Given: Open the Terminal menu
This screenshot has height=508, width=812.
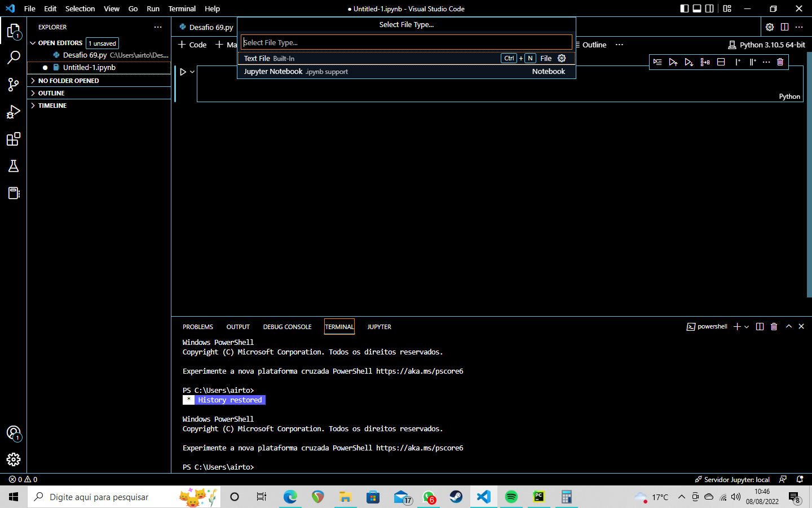Looking at the screenshot, I should click(182, 8).
